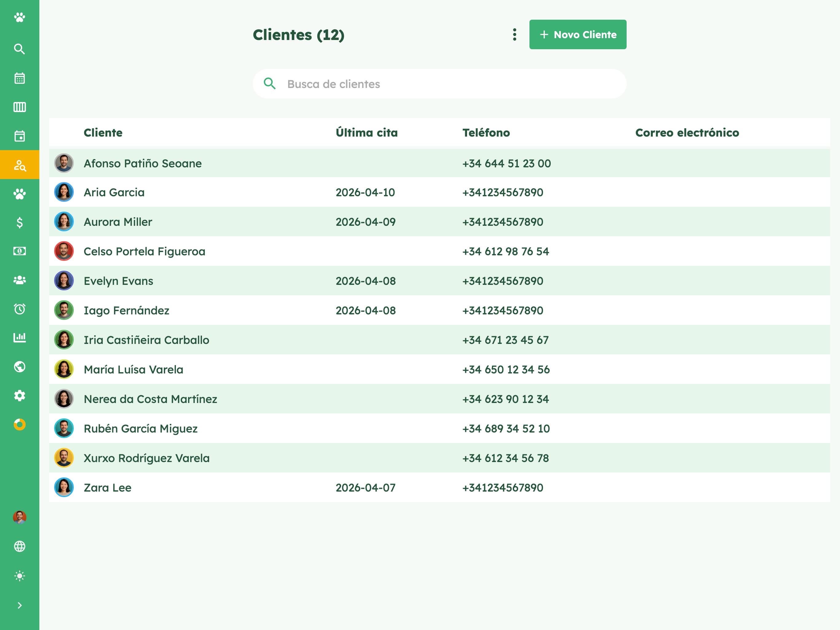Click Afonso Patiño Seoane's avatar

(64, 163)
